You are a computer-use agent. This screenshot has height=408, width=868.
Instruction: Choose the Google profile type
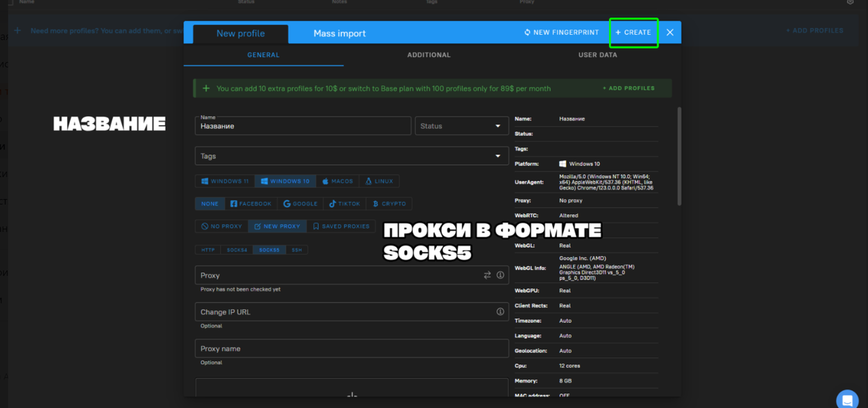(300, 204)
